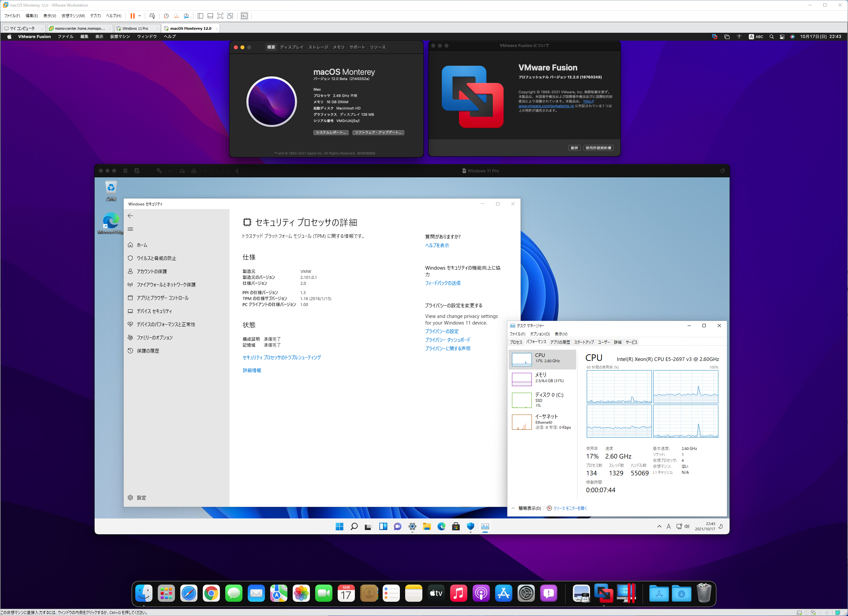Expand hidden tray icons chevron in Windows taskbar

[x=659, y=527]
